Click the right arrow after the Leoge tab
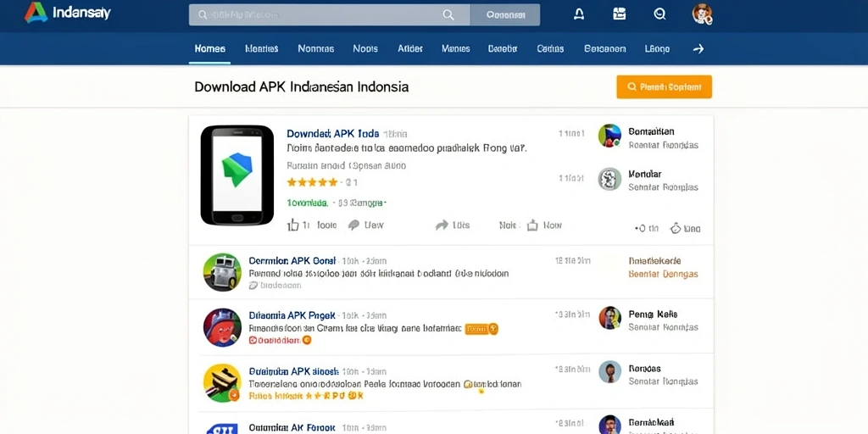868x434 pixels. (x=698, y=48)
